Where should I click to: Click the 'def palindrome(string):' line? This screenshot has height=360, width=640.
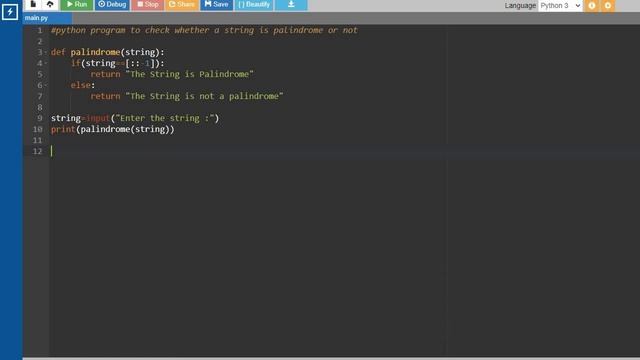pos(108,52)
